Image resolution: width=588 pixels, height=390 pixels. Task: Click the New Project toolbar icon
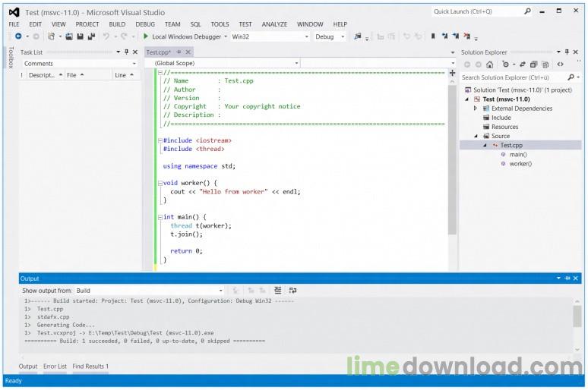click(x=51, y=36)
